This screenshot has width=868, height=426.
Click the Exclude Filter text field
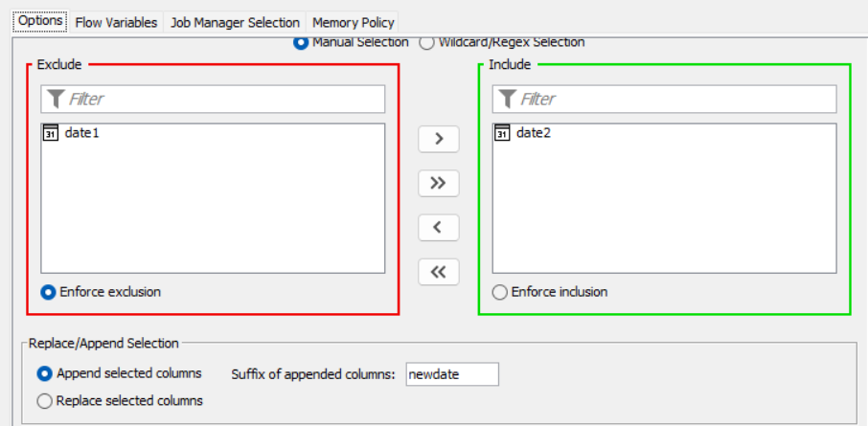tap(213, 99)
